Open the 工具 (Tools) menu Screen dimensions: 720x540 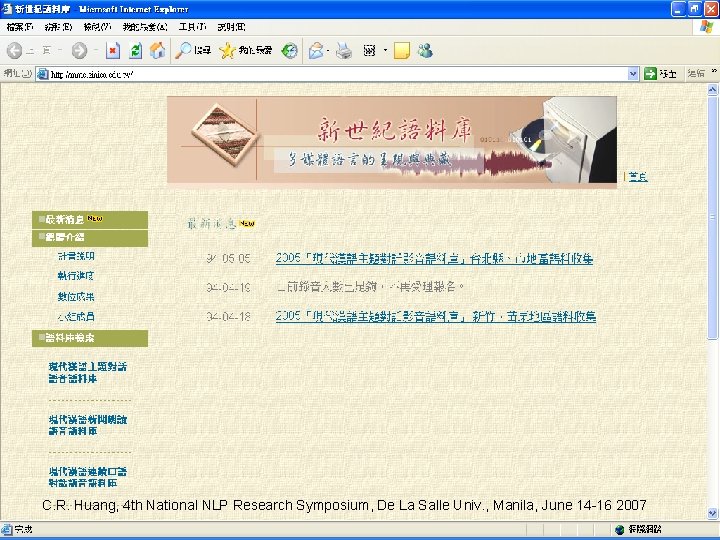tap(192, 27)
